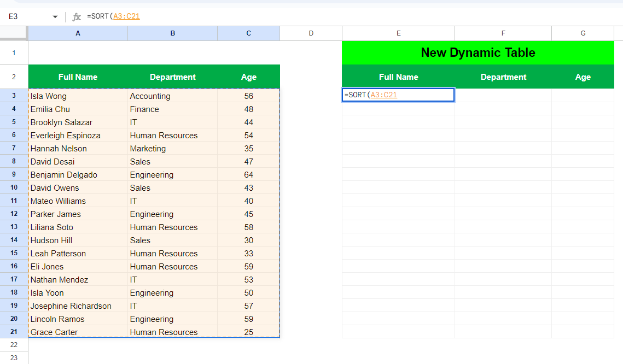Select cell containing Isla Yoon
623x364 pixels.
click(x=78, y=292)
